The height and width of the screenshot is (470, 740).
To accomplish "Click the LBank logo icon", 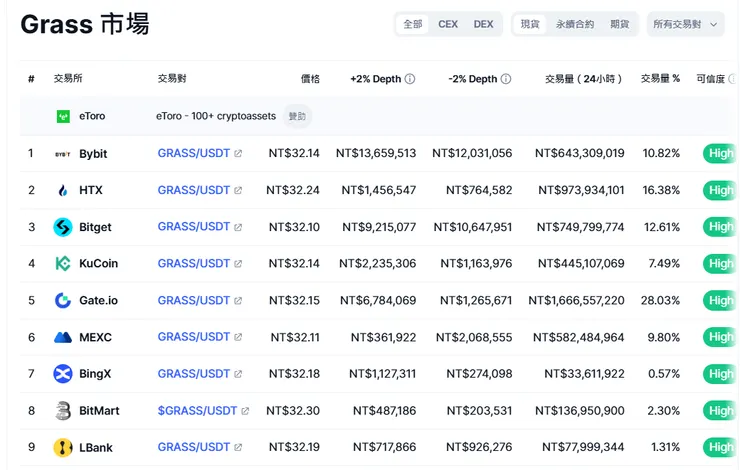I will coord(63,447).
